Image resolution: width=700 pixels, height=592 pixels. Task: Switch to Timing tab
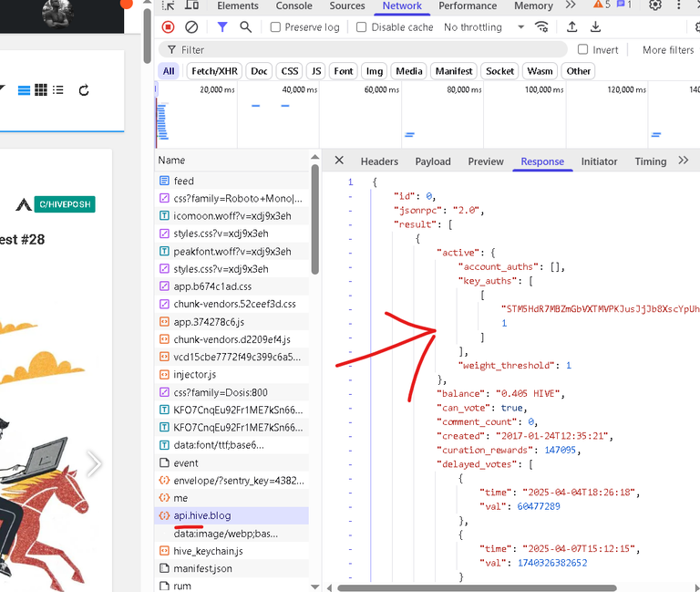651,161
